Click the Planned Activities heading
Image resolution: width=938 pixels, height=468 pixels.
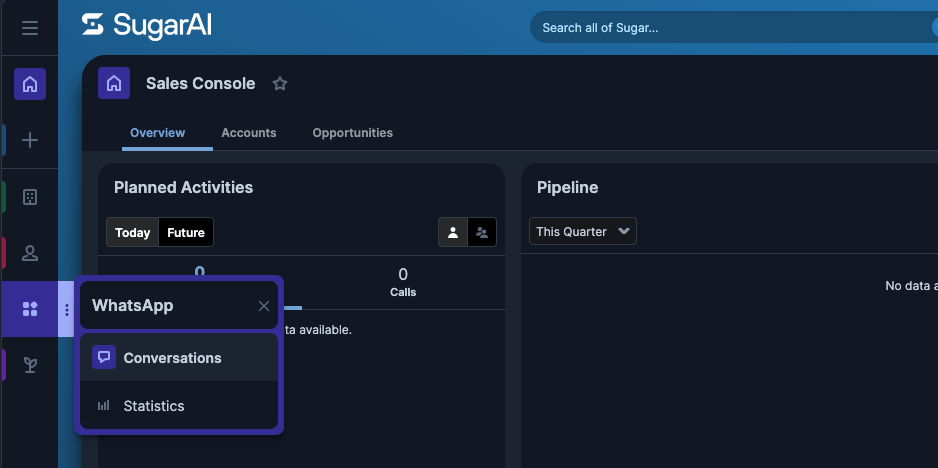tap(183, 187)
